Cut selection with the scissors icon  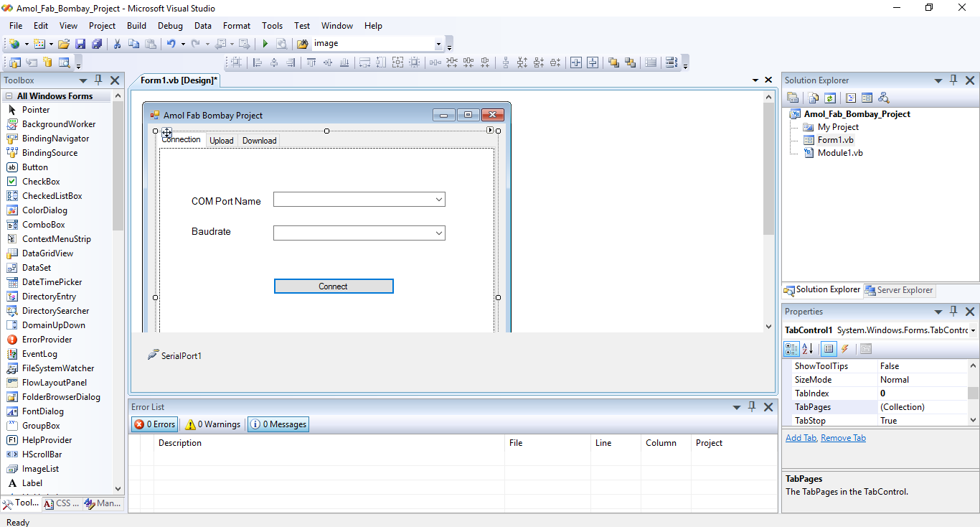117,44
